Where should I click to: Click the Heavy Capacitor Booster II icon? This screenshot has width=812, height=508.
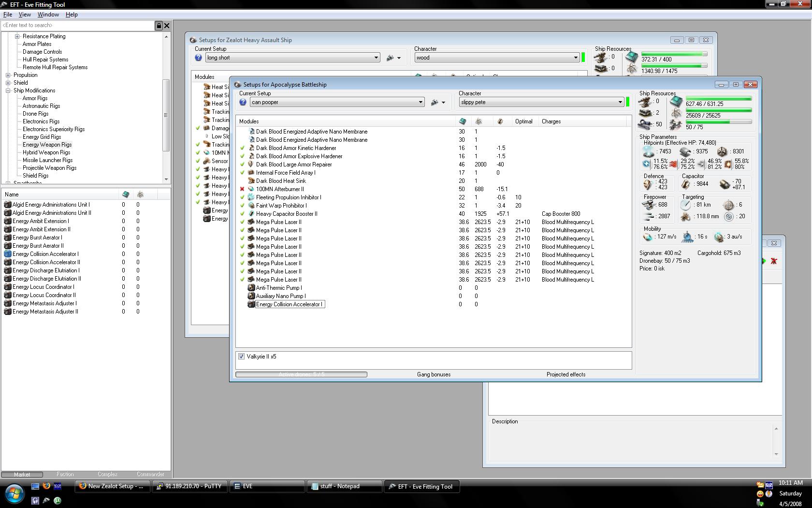[x=251, y=214]
